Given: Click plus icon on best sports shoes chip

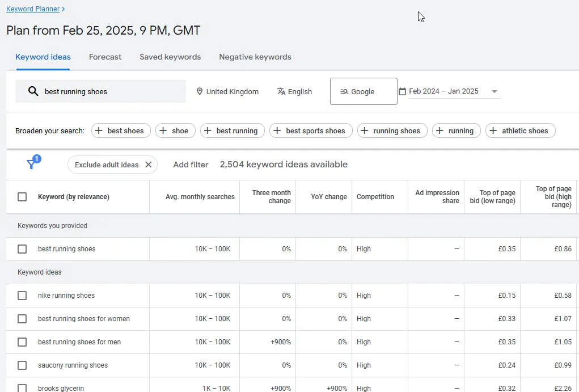Looking at the screenshot, I should [277, 130].
